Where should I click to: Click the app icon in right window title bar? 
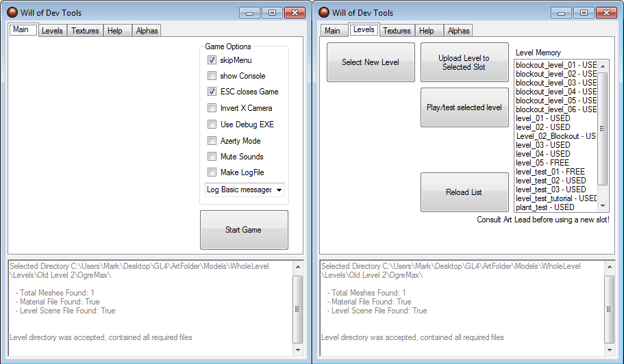point(323,12)
